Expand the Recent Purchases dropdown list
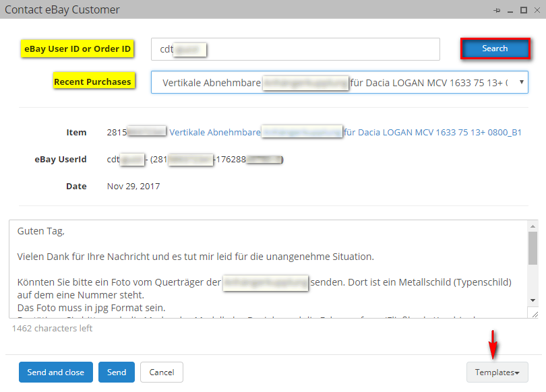 point(339,82)
